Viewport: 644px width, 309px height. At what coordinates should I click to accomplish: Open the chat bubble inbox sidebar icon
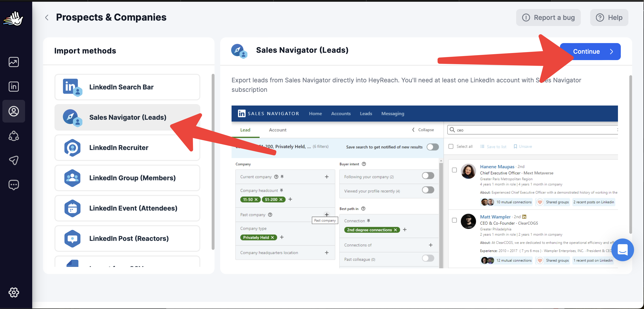click(13, 185)
